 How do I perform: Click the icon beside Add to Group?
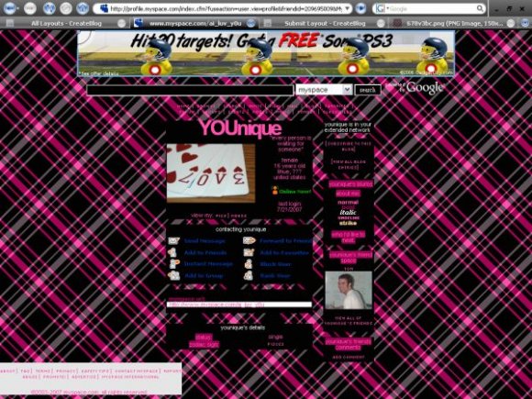(173, 275)
